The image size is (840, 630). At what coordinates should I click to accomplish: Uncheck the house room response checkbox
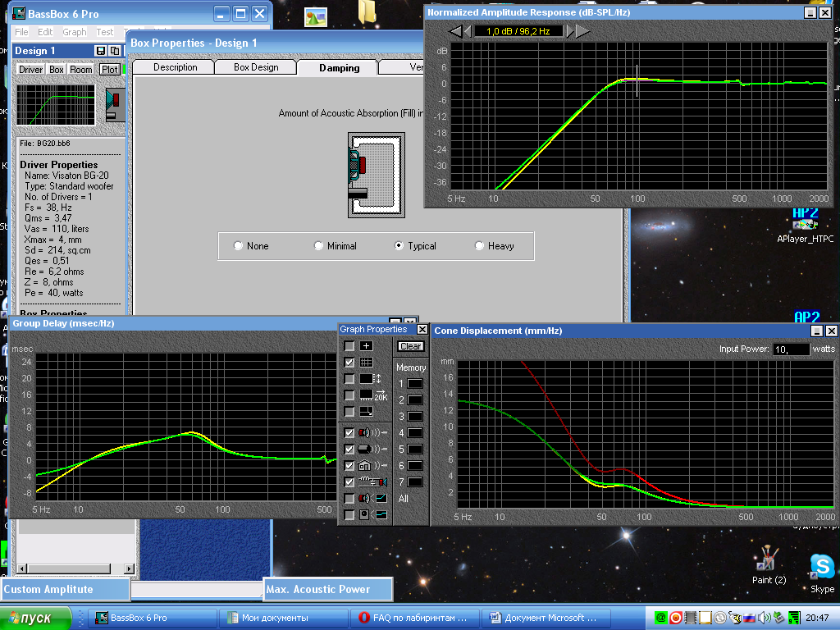(x=349, y=466)
